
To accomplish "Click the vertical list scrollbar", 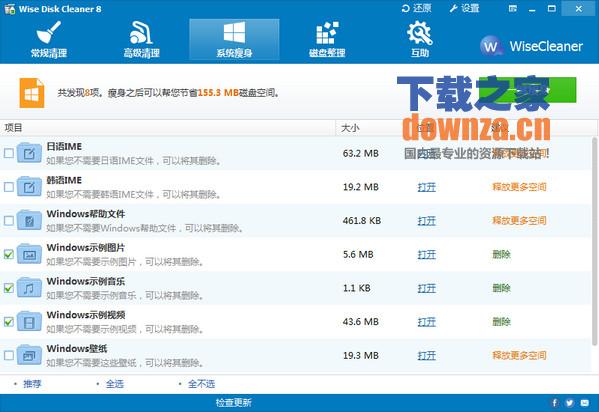I will coord(594,241).
